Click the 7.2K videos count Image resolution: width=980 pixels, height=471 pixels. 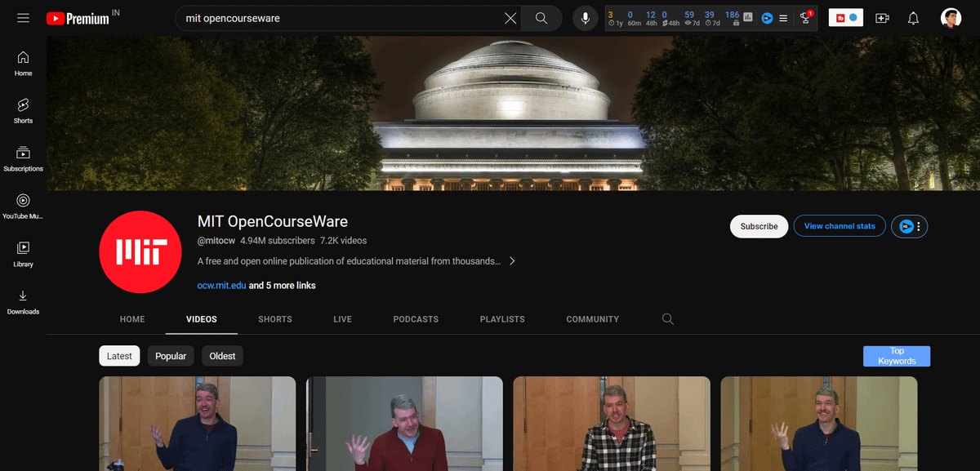(x=343, y=241)
